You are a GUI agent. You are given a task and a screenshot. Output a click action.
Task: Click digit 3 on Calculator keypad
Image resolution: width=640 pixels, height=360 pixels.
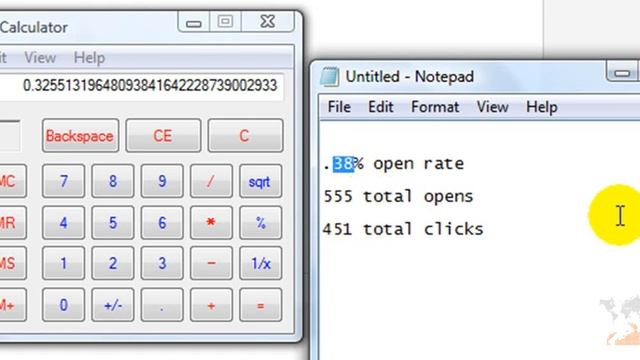[162, 263]
